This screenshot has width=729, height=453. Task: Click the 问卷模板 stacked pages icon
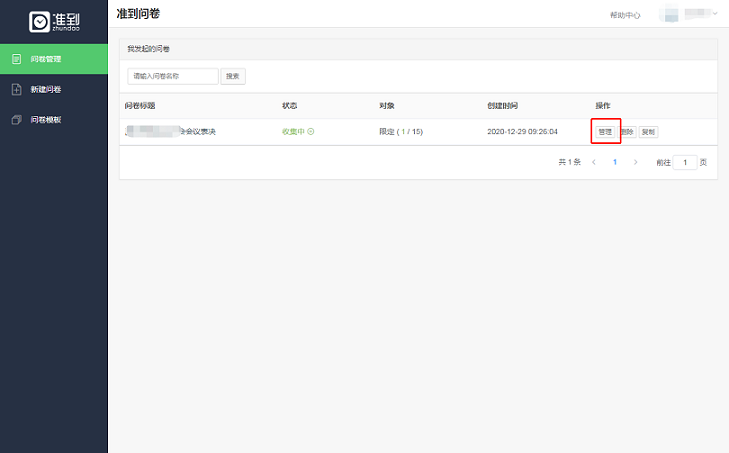(16, 120)
